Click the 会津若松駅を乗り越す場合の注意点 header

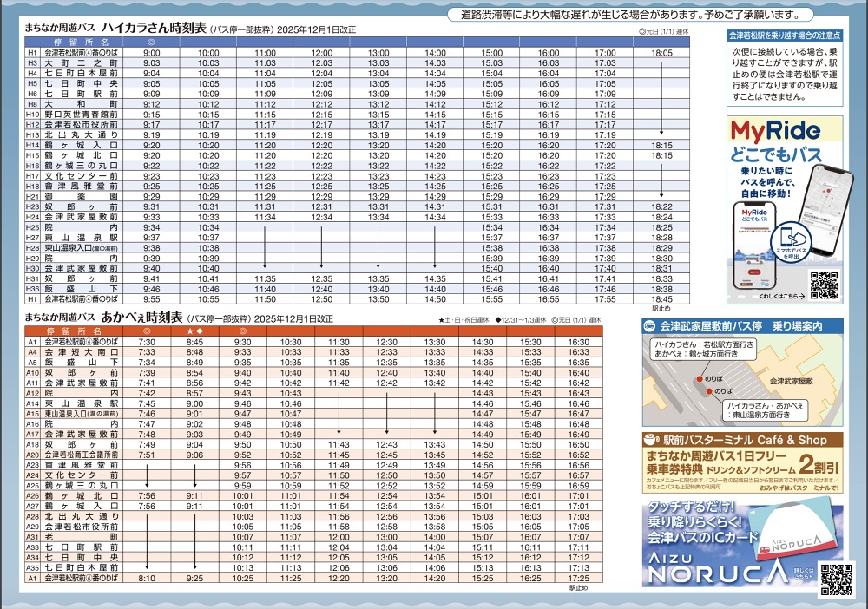click(785, 36)
